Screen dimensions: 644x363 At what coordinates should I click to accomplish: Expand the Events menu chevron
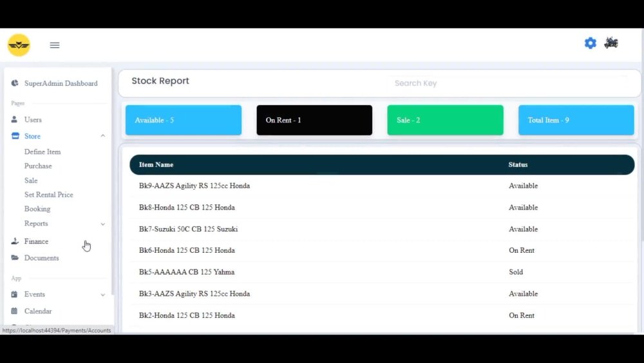click(x=102, y=295)
